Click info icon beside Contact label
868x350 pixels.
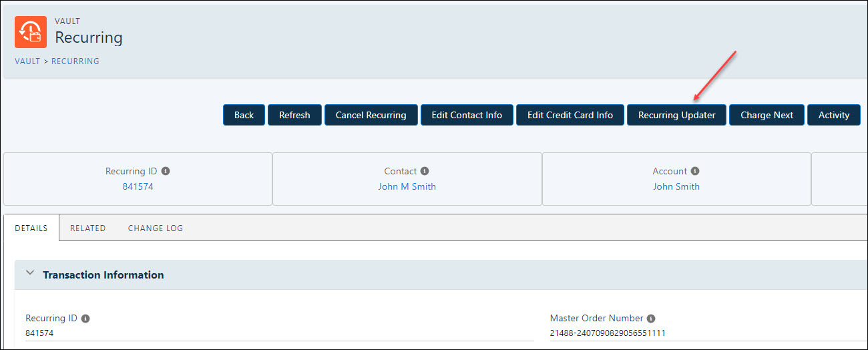pyautogui.click(x=425, y=171)
